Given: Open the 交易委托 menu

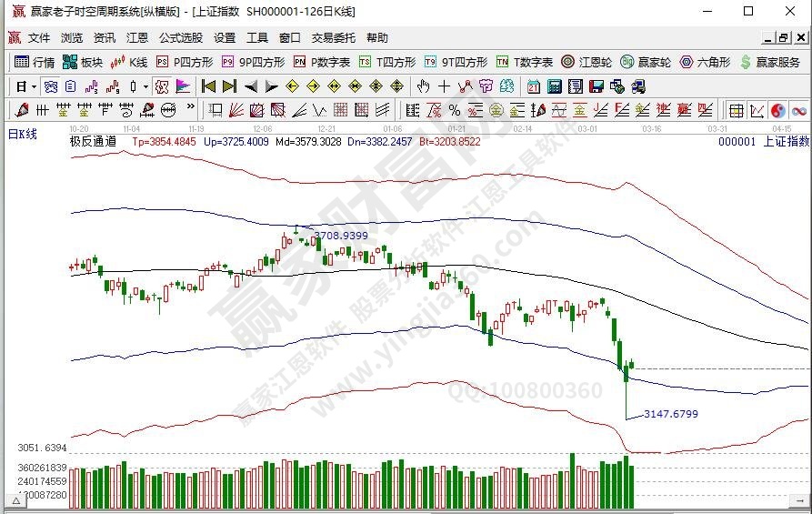Looking at the screenshot, I should click(x=331, y=38).
